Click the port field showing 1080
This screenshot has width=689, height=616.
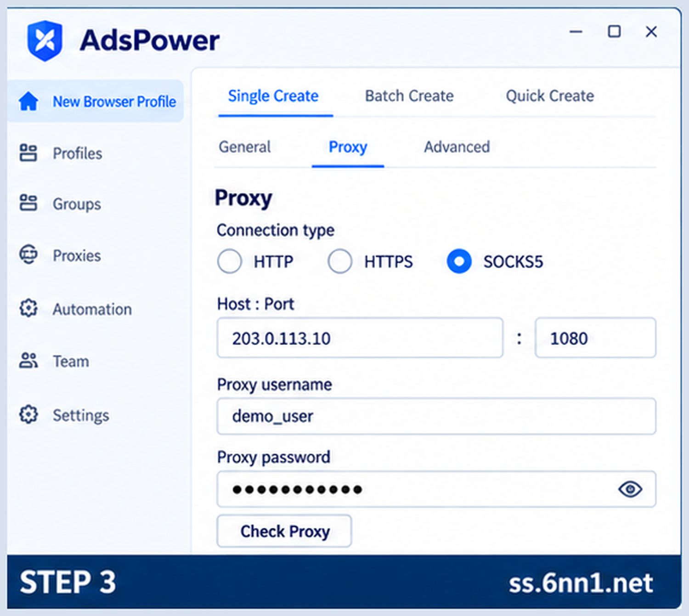(595, 338)
